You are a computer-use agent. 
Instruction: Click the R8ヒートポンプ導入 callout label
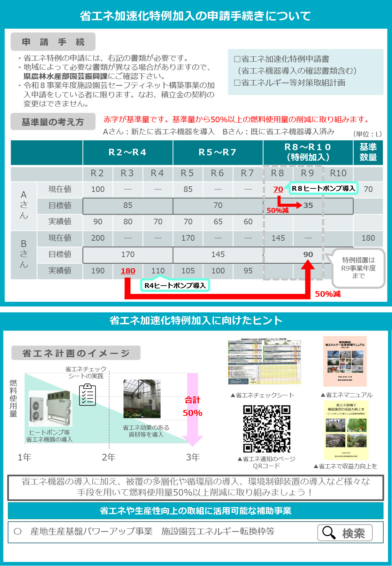coord(323,188)
